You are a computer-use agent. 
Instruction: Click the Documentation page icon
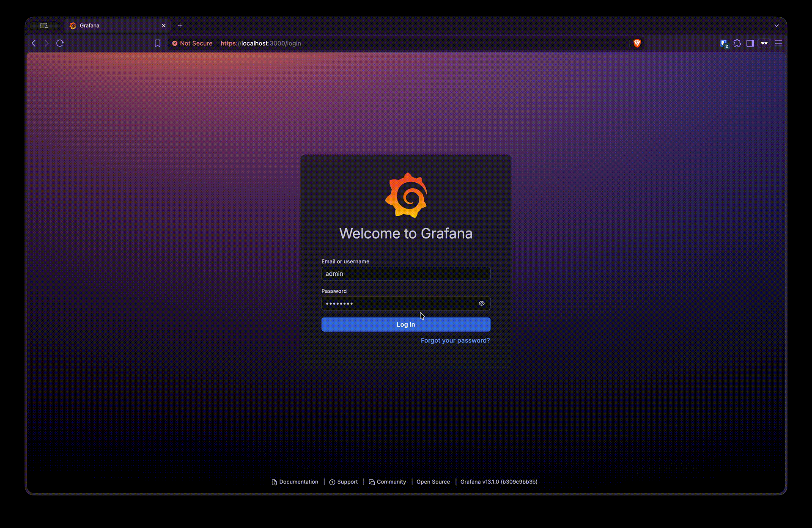point(274,482)
